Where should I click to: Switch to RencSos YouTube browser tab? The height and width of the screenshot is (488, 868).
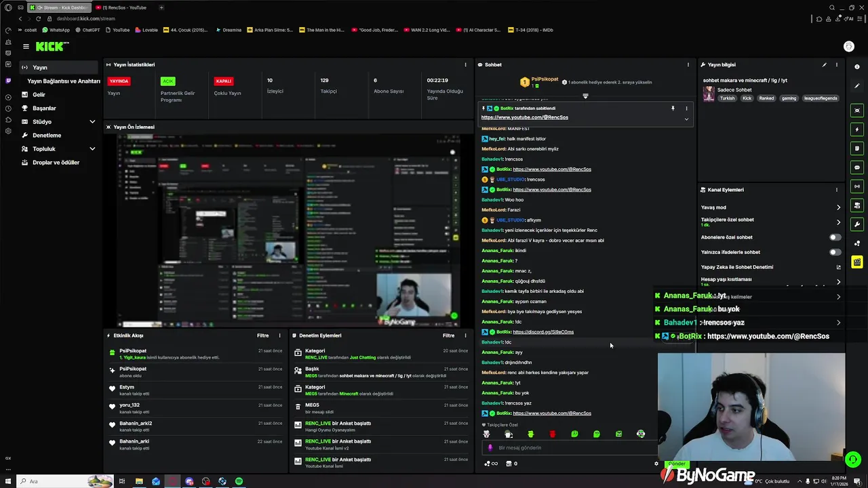point(123,7)
